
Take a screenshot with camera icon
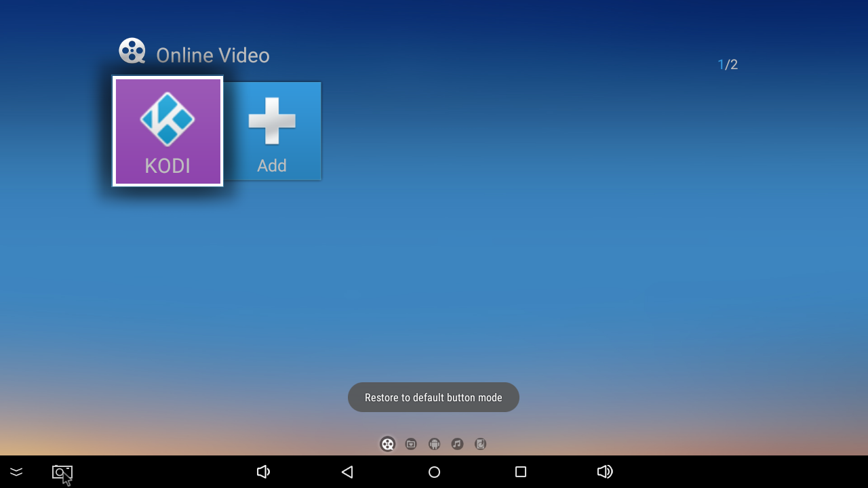click(62, 472)
